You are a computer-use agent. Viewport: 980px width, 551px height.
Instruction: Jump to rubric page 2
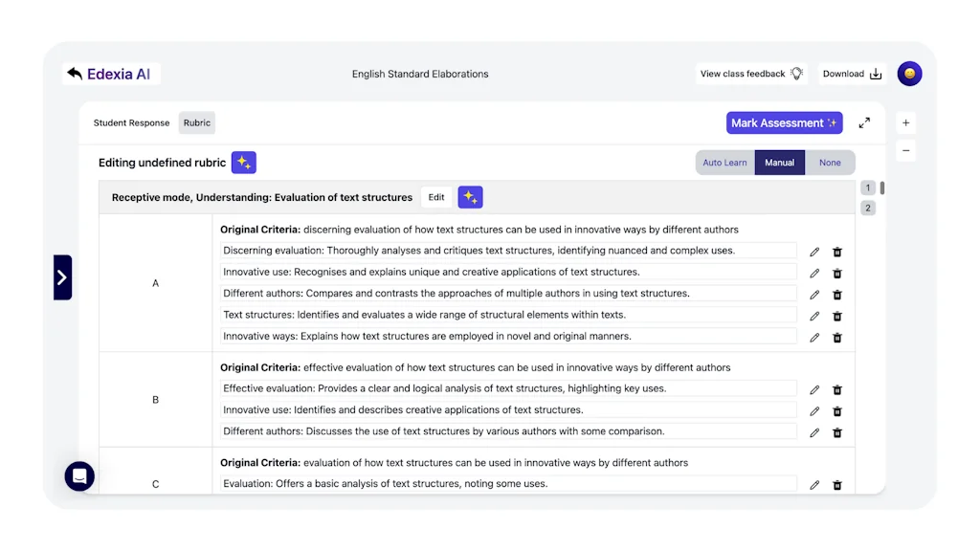click(868, 208)
